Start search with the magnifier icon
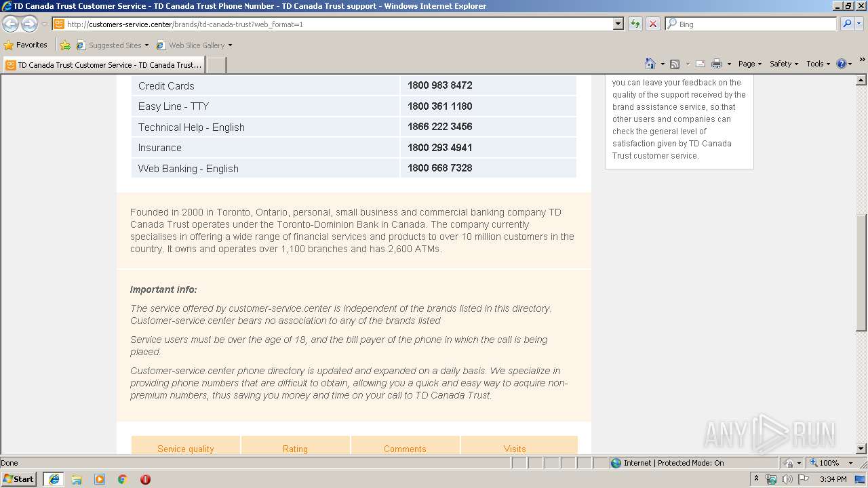This screenshot has height=488, width=868. coord(847,24)
